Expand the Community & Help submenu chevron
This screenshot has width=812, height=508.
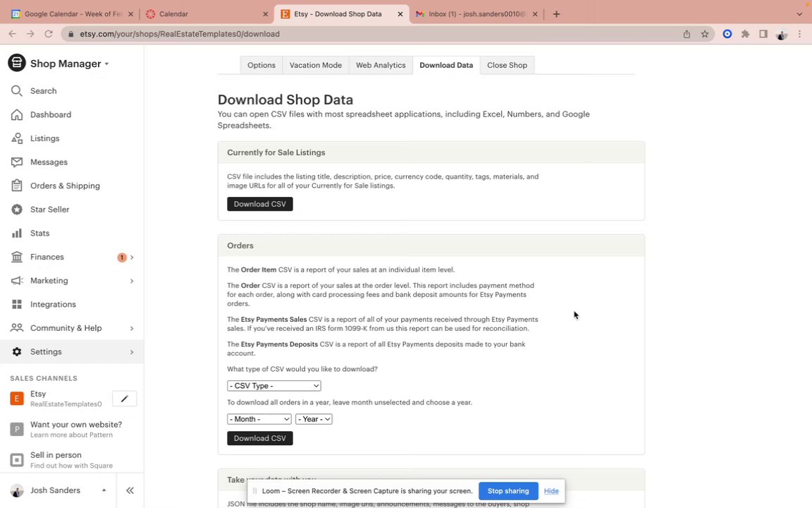click(x=132, y=328)
